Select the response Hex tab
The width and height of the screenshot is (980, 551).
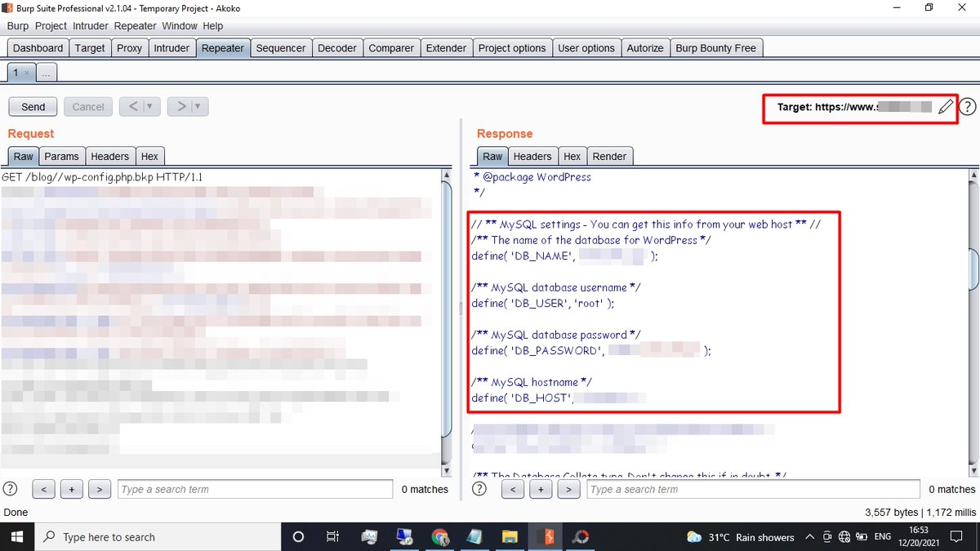coord(572,156)
